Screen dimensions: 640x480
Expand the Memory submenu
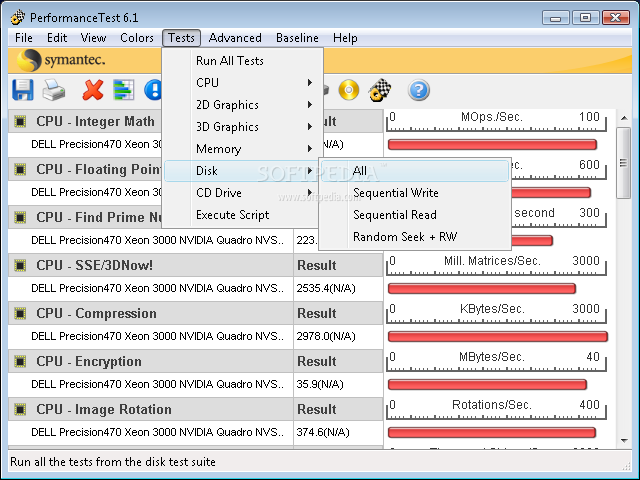coord(243,149)
